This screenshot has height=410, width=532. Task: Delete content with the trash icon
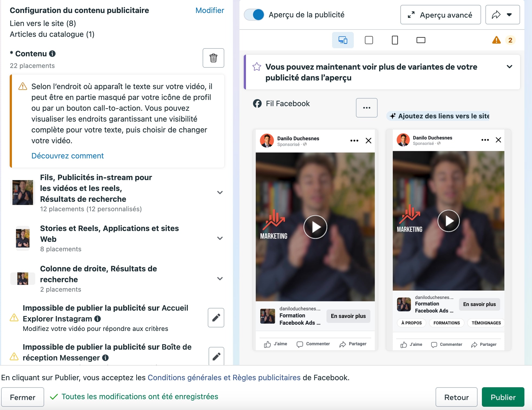(x=213, y=58)
